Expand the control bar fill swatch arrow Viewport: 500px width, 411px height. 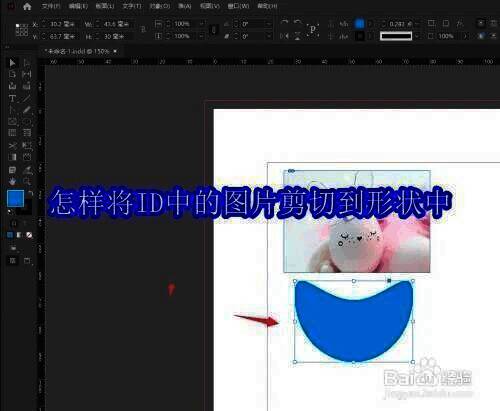[370, 24]
